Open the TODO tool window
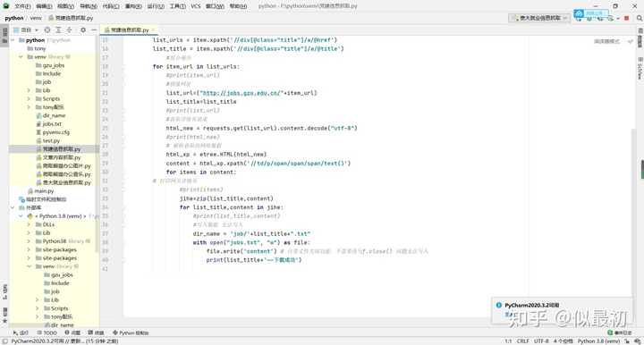The image size is (644, 345). [47, 332]
